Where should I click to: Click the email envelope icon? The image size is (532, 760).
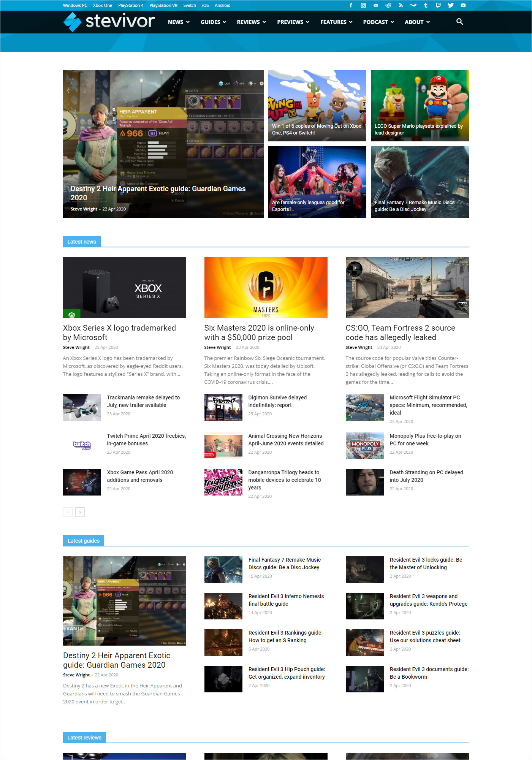pyautogui.click(x=376, y=5)
